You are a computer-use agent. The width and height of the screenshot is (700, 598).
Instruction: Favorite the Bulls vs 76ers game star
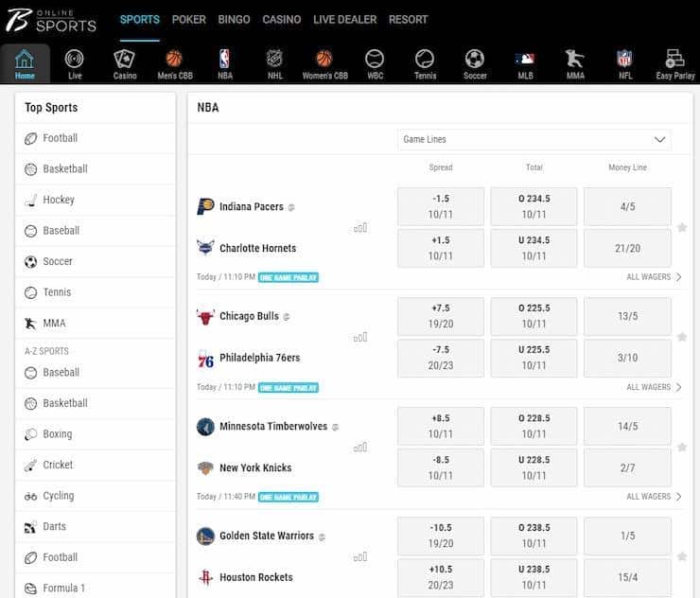click(682, 337)
